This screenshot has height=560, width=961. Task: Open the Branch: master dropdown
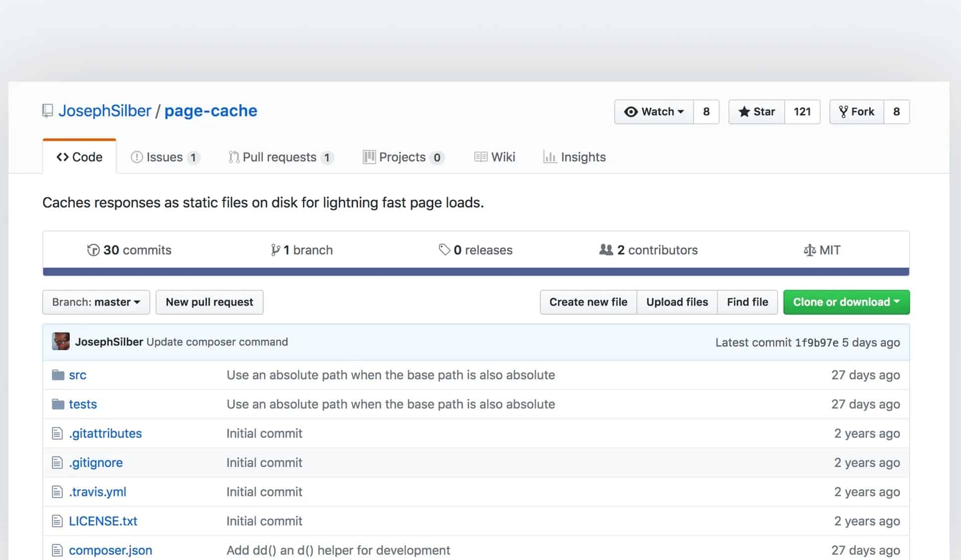[x=96, y=302]
